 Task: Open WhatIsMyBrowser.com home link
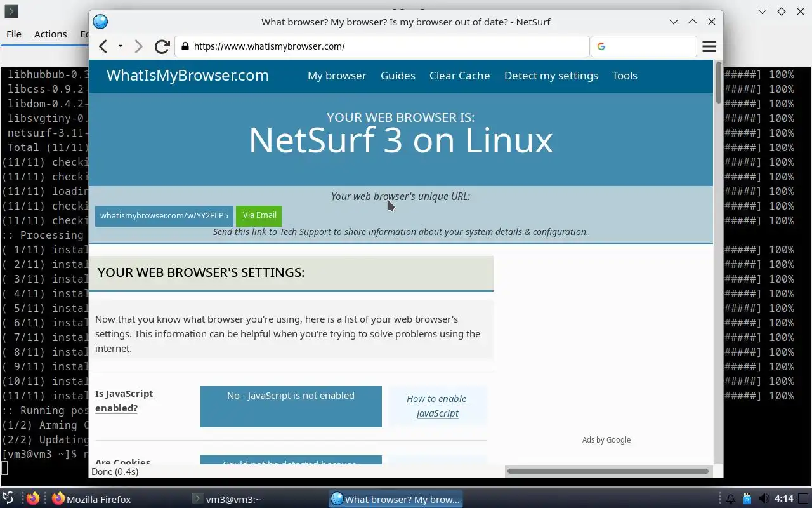coord(188,75)
